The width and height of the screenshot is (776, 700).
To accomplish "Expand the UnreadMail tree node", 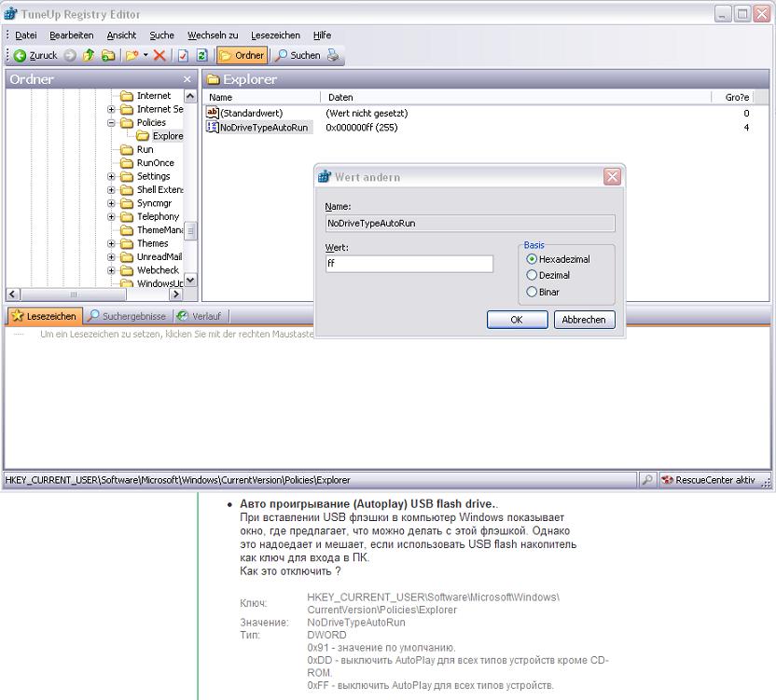I will 111,256.
